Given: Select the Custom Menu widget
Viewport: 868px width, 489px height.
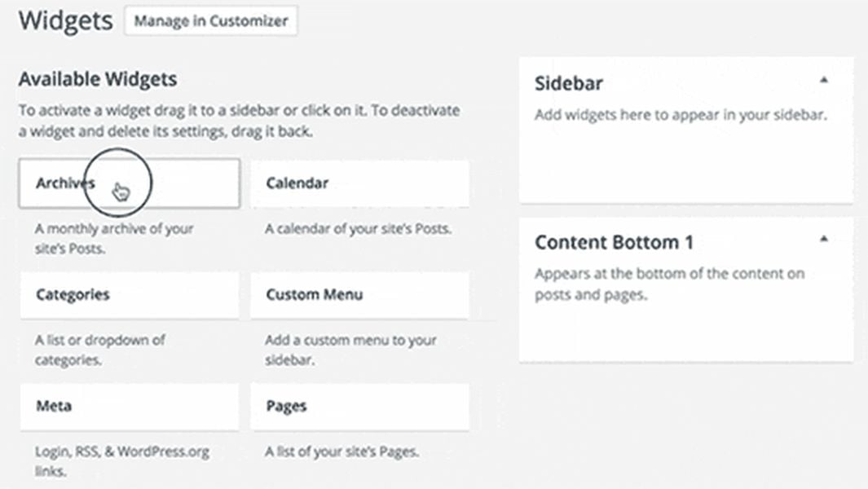Looking at the screenshot, I should (x=360, y=295).
